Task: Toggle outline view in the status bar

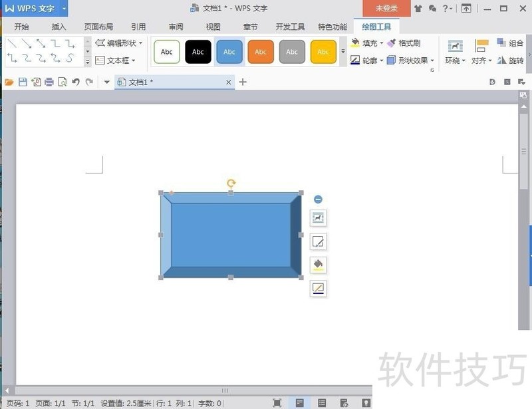Action: (x=322, y=403)
